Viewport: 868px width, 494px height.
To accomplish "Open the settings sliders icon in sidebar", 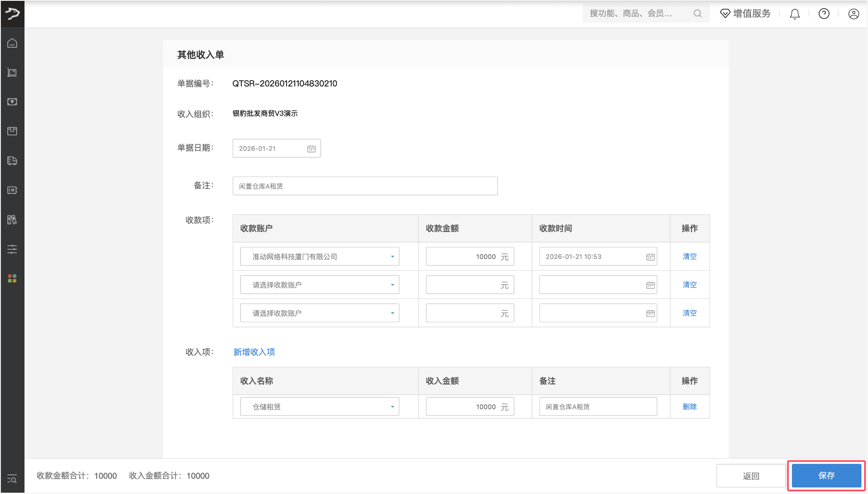I will 12,249.
